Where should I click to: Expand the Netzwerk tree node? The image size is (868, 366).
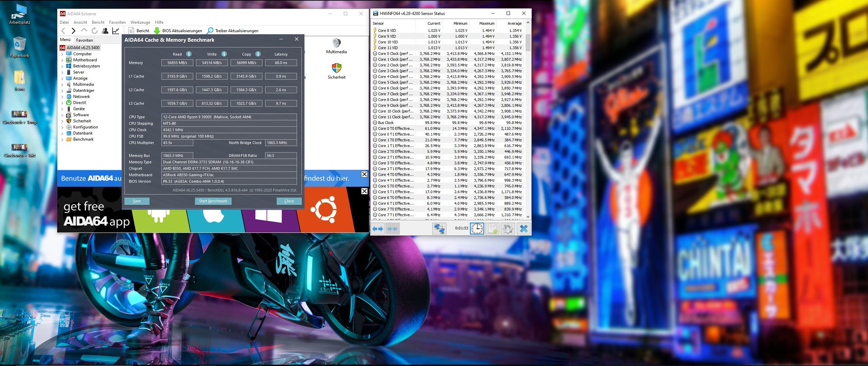tap(62, 97)
